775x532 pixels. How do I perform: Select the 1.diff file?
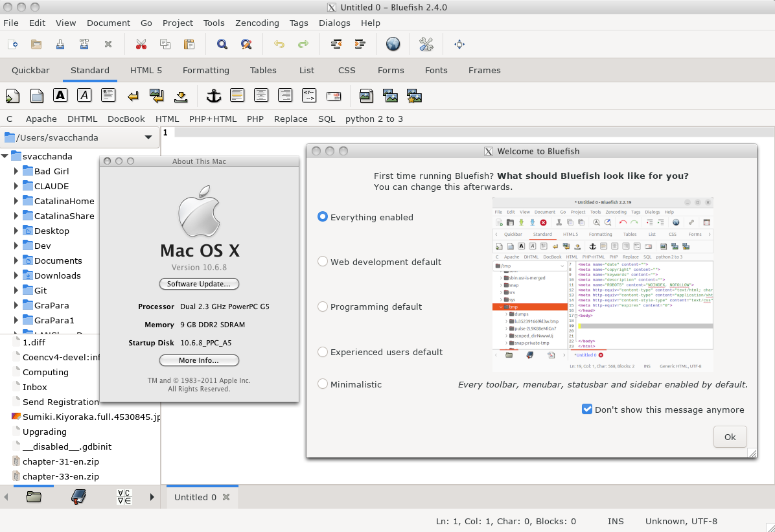click(x=34, y=342)
